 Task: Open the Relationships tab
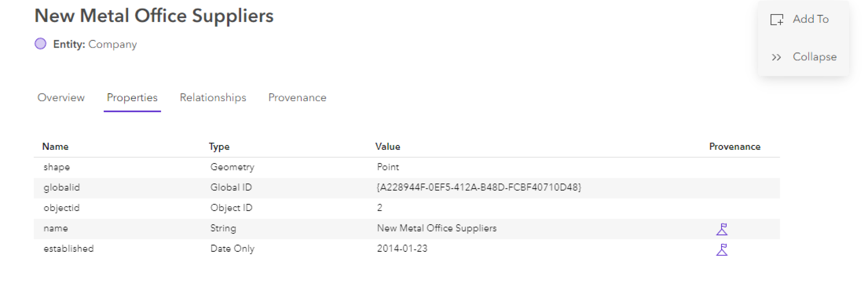tap(213, 97)
